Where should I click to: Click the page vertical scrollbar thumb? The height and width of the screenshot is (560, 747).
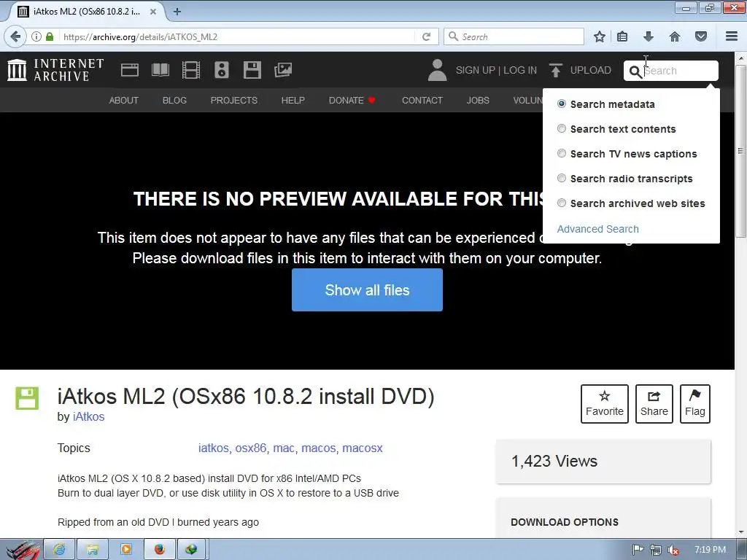coord(741,150)
